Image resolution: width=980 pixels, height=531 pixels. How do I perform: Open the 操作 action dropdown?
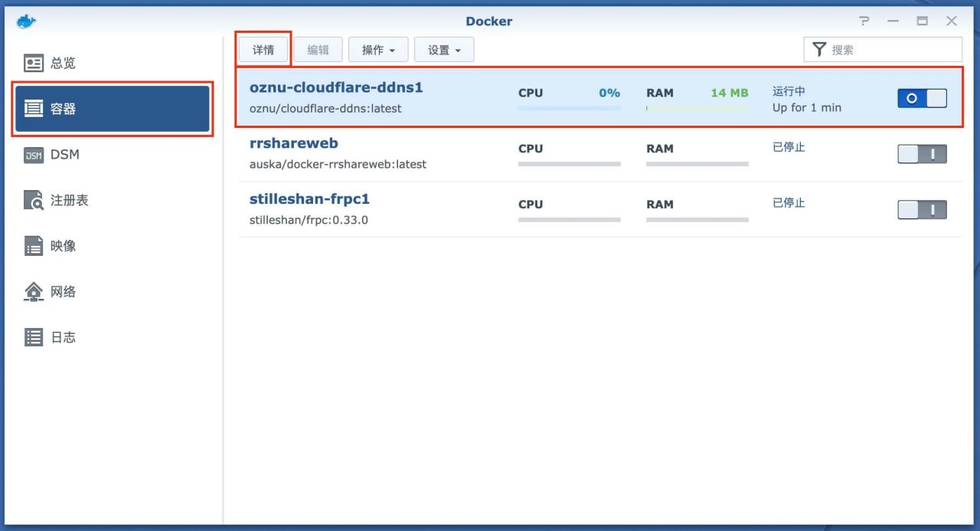click(x=377, y=49)
